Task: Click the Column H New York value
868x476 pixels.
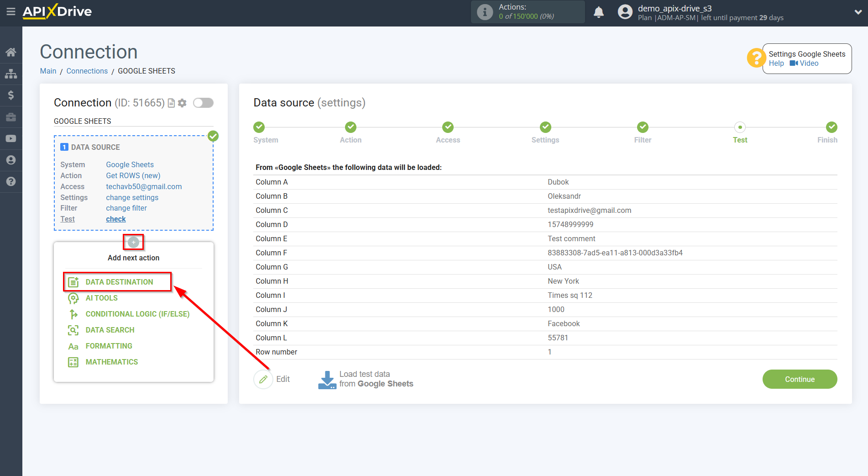Action: coord(563,281)
